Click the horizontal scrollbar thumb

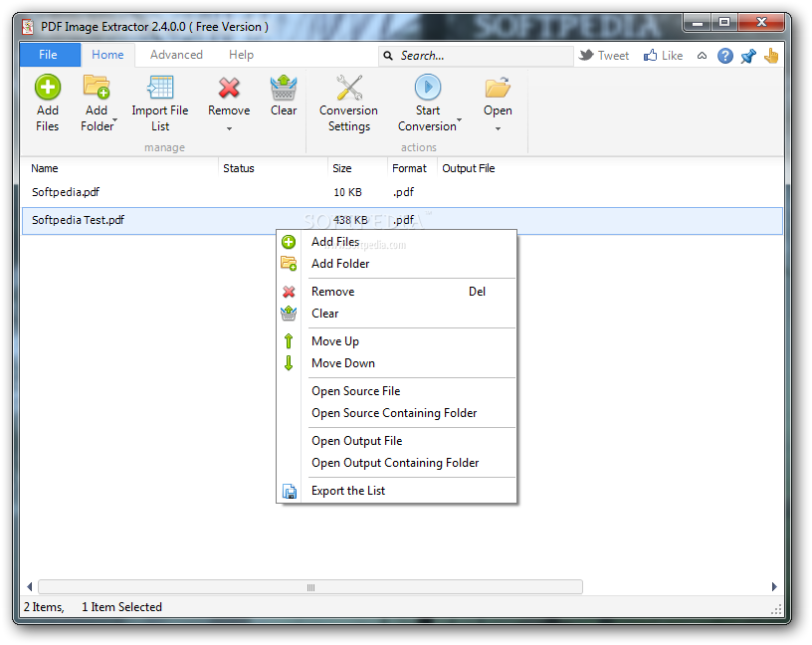pyautogui.click(x=310, y=587)
